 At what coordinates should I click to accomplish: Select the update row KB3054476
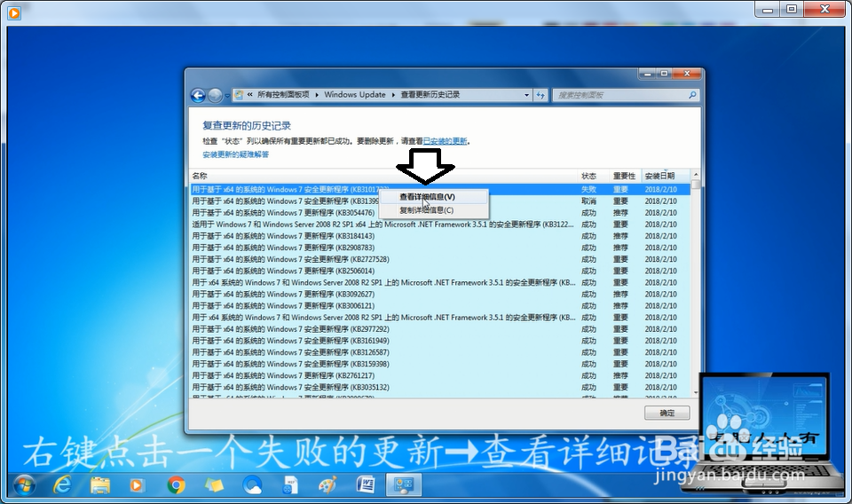[x=440, y=213]
